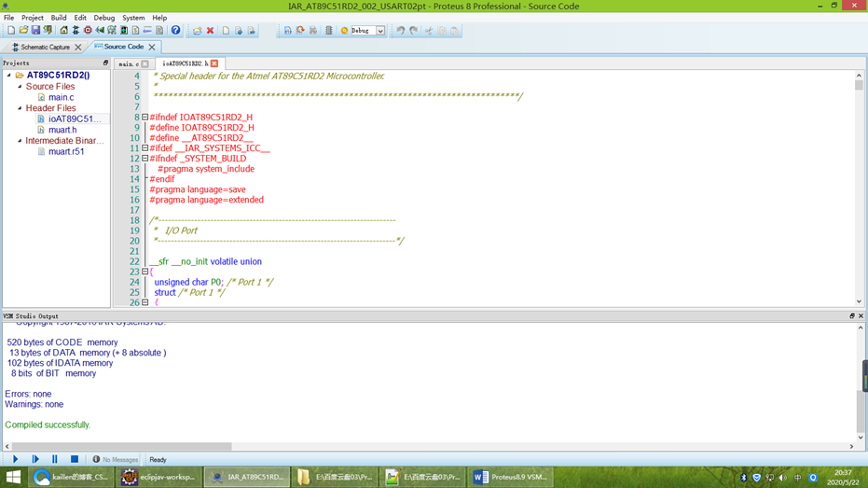Create a new project via toolbar icon
868x488 pixels.
pos(11,31)
